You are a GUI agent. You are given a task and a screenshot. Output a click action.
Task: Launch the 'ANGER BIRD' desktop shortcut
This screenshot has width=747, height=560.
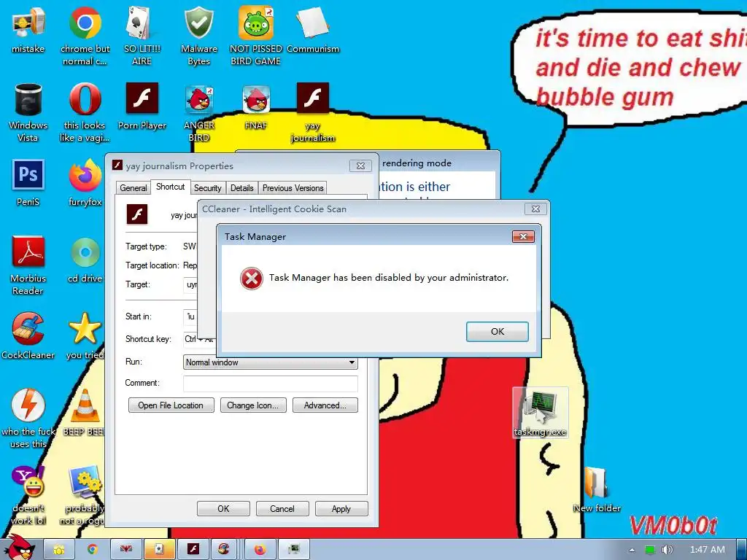tap(198, 112)
